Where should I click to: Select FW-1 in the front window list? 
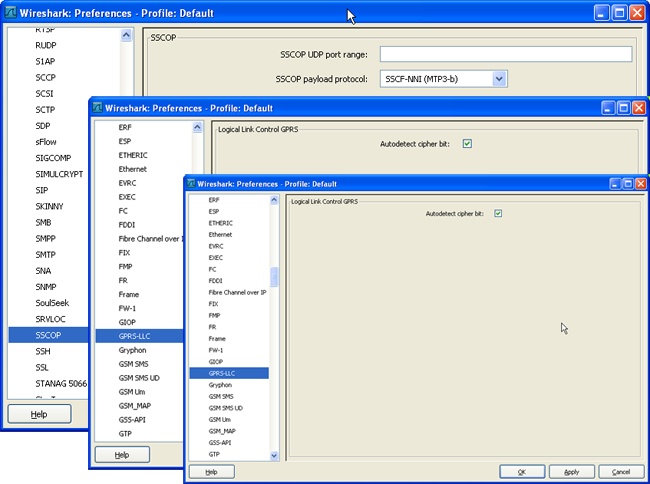pos(216,350)
